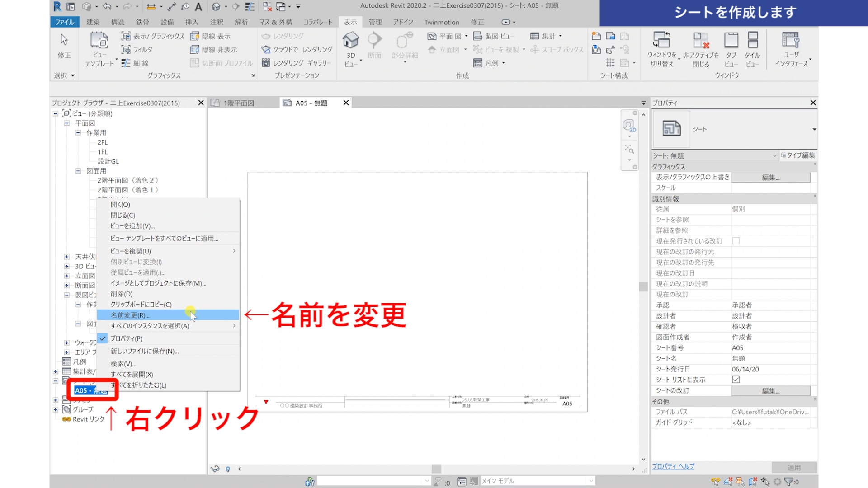Click the フィルタ tool in graphics panel

pyautogui.click(x=137, y=50)
